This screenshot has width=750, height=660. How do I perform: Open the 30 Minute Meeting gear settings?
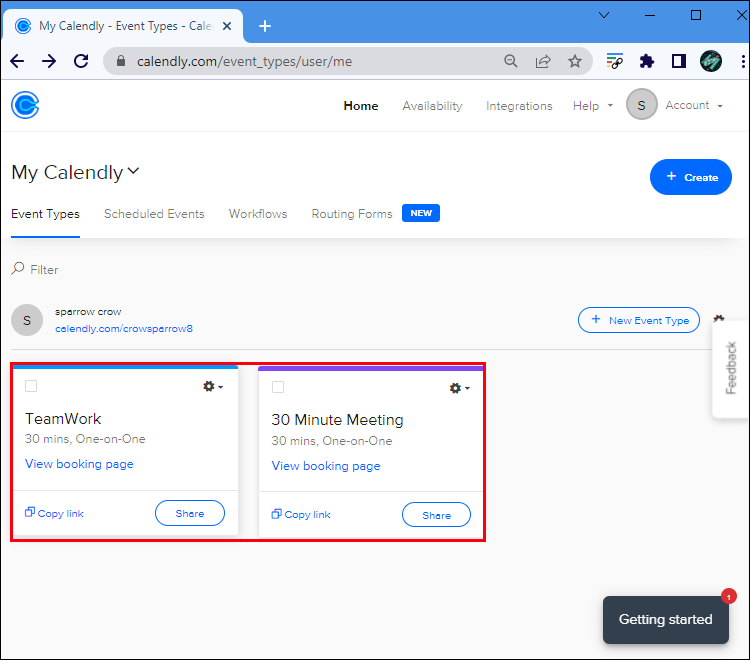click(460, 388)
